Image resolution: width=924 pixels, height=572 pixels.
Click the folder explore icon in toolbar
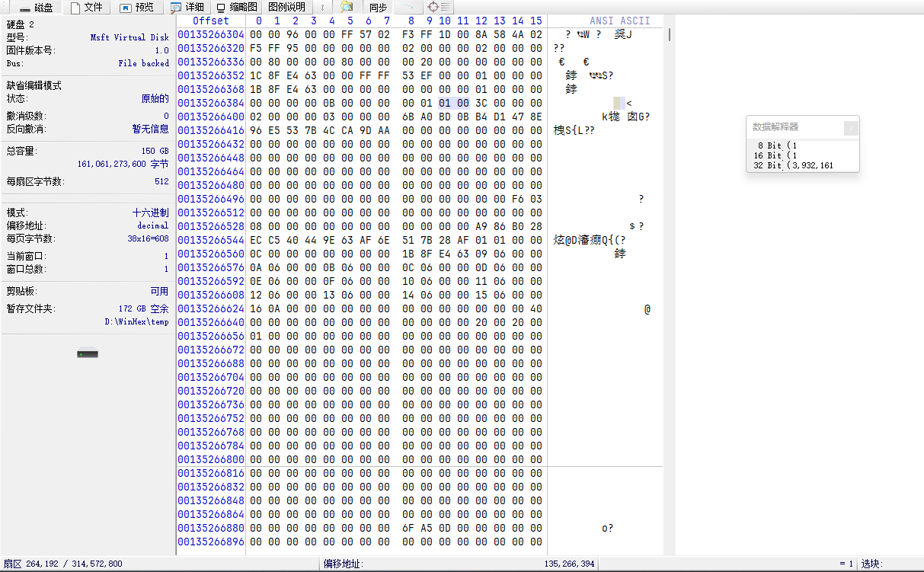pyautogui.click(x=347, y=8)
